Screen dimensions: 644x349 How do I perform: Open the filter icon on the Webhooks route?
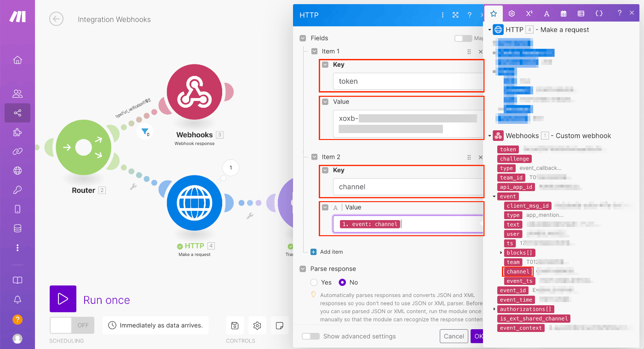(x=145, y=132)
